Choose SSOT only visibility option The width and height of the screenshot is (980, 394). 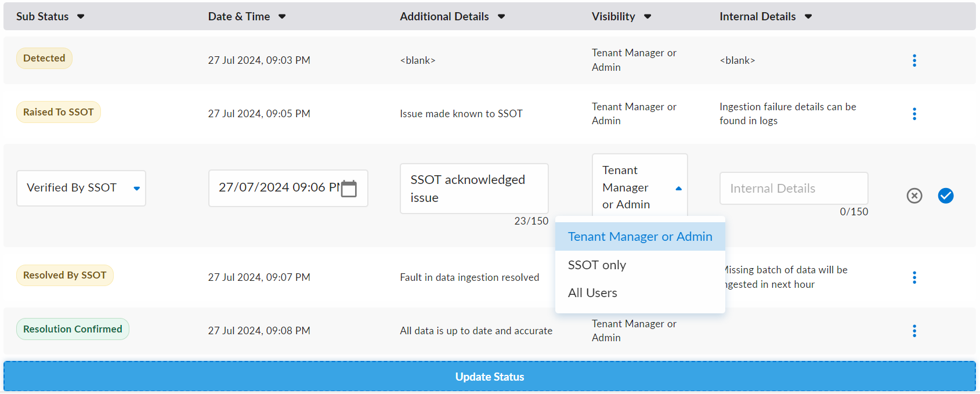tap(640, 265)
